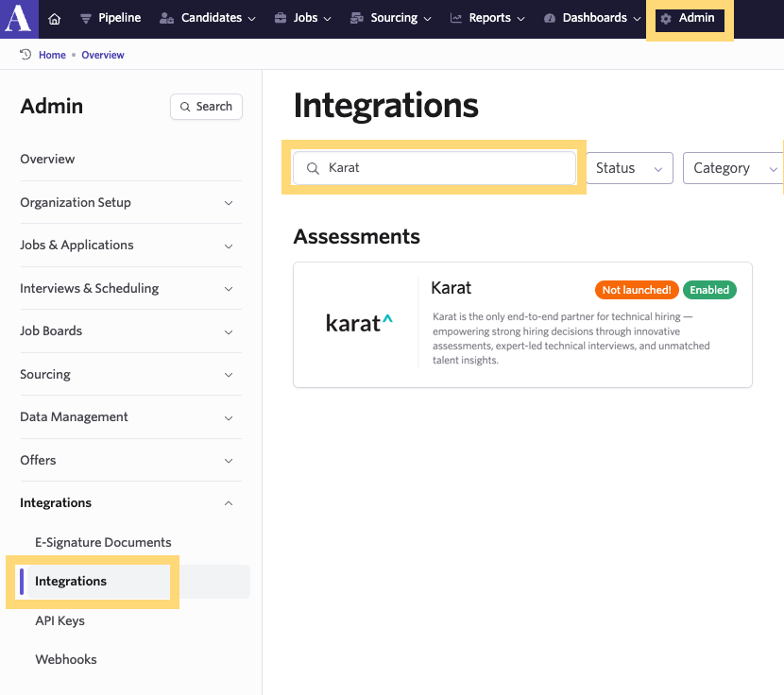The image size is (784, 695).
Task: Expand Organization Setup section
Action: [x=130, y=202]
